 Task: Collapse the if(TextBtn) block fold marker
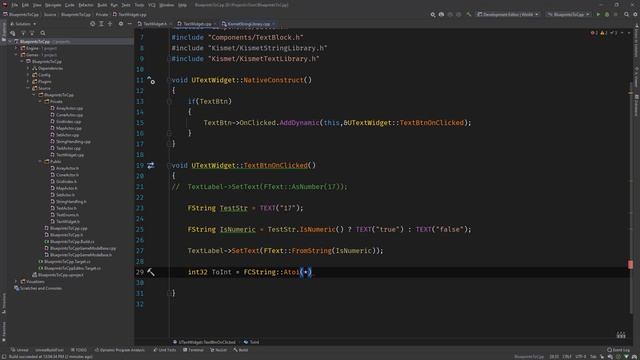pos(169,101)
